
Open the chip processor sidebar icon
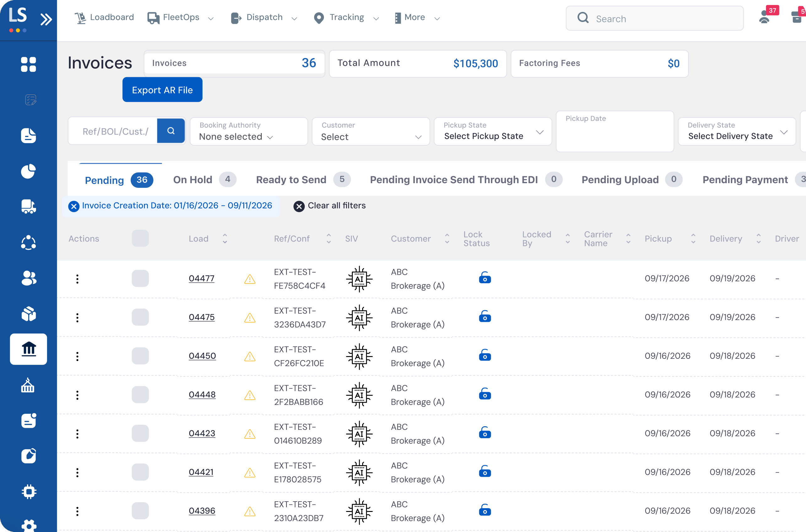coord(29,492)
